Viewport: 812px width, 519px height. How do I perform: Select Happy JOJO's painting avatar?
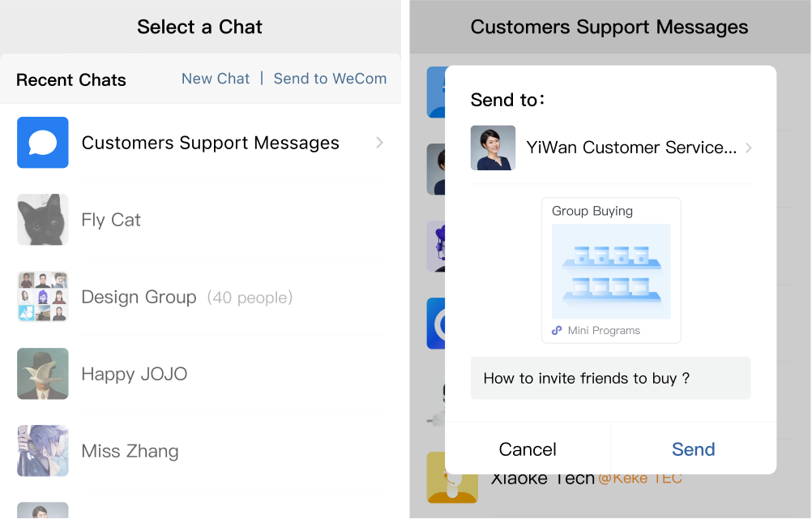tap(42, 374)
